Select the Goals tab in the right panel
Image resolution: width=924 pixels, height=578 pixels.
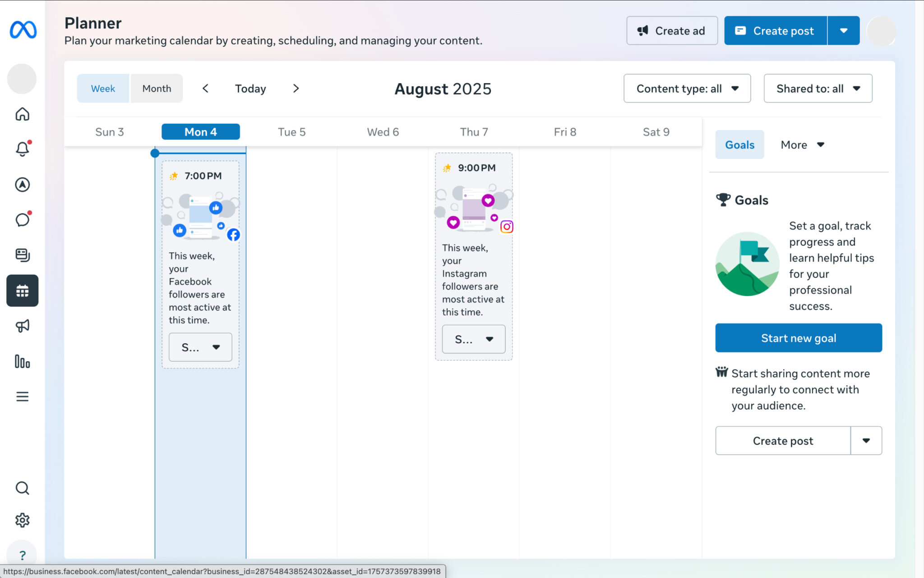[739, 144]
